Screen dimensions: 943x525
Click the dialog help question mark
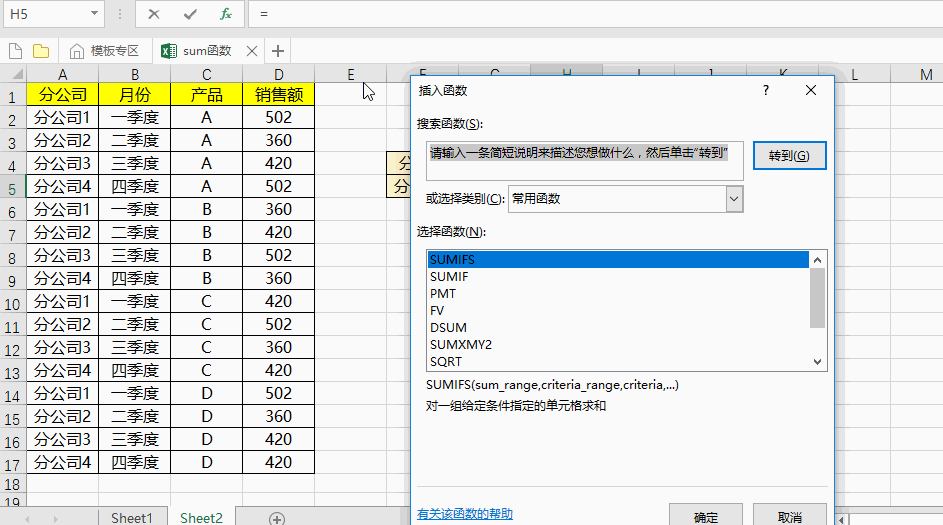pos(766,90)
